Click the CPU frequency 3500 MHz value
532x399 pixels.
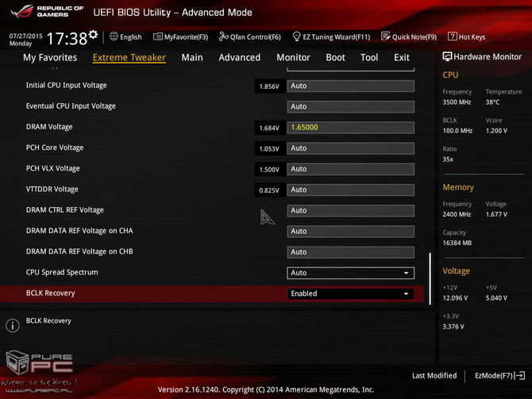point(457,102)
